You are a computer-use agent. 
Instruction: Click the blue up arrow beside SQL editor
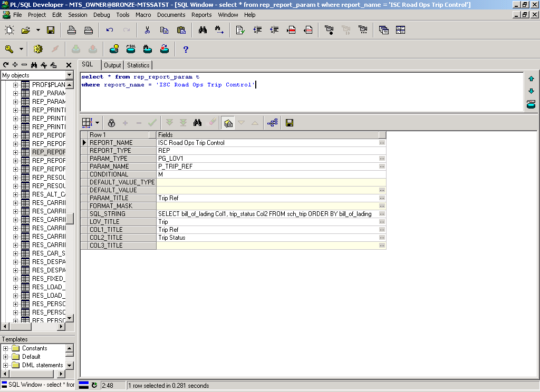531,79
